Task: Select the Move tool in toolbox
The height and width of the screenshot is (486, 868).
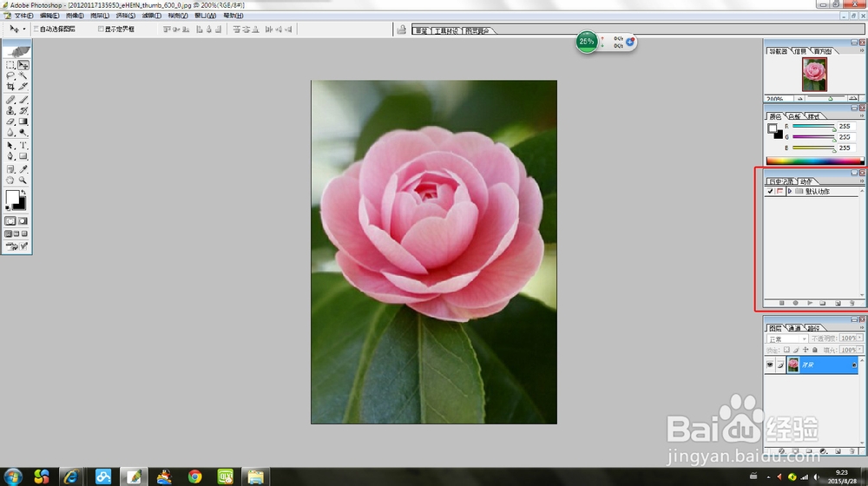Action: 23,65
